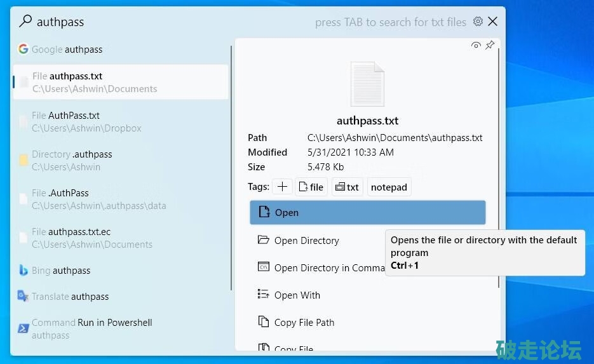The width and height of the screenshot is (594, 364).
Task: Click the 'notepad' tag
Action: click(x=389, y=187)
